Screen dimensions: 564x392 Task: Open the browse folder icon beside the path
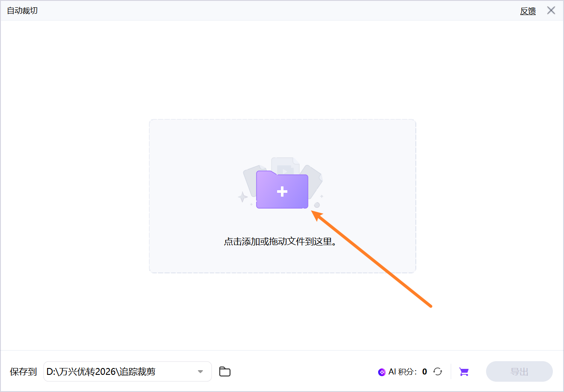(x=224, y=371)
